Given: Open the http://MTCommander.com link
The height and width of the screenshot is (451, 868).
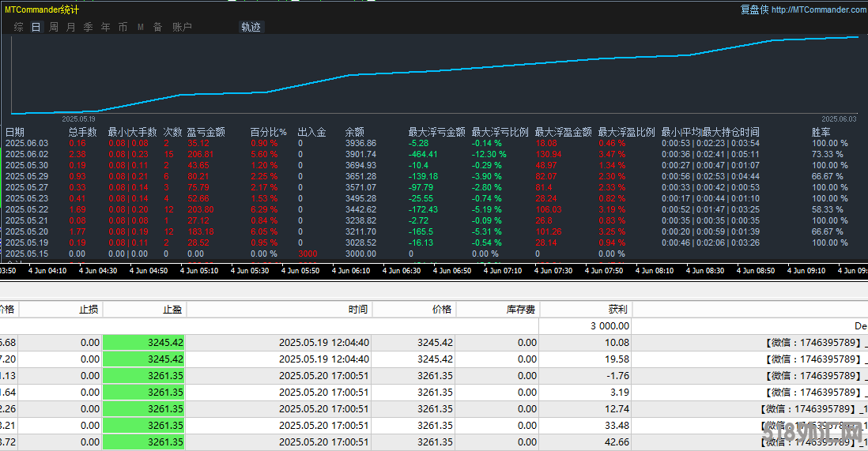Looking at the screenshot, I should tap(819, 9).
